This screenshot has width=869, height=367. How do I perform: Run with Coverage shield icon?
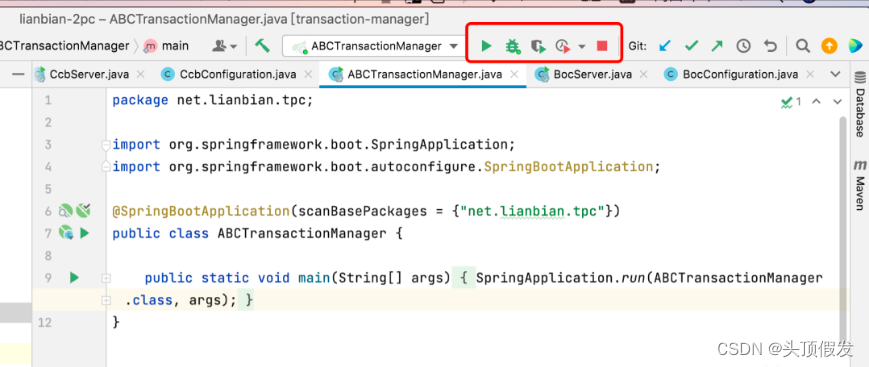pyautogui.click(x=538, y=46)
